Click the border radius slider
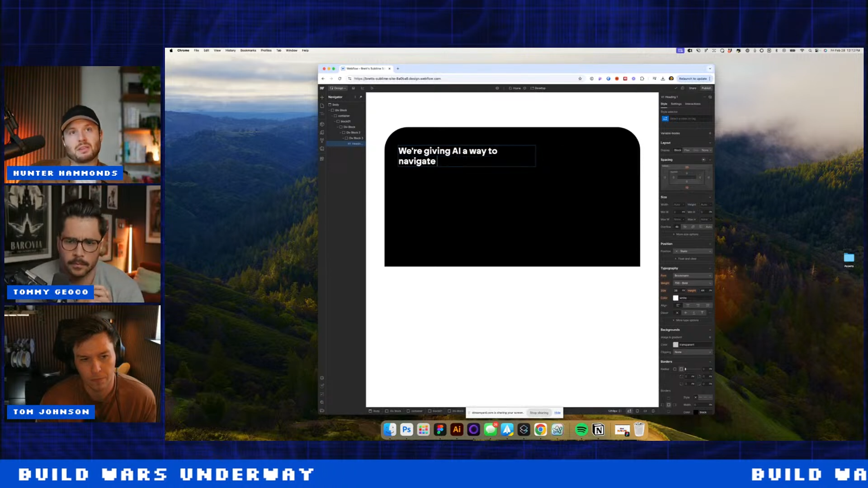This screenshot has width=868, height=488. pyautogui.click(x=692, y=369)
